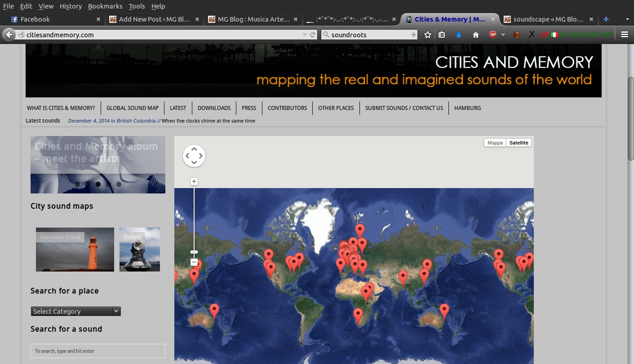The height and width of the screenshot is (364, 634).
Task: Pan the map up with the top arrow
Action: 194,149
